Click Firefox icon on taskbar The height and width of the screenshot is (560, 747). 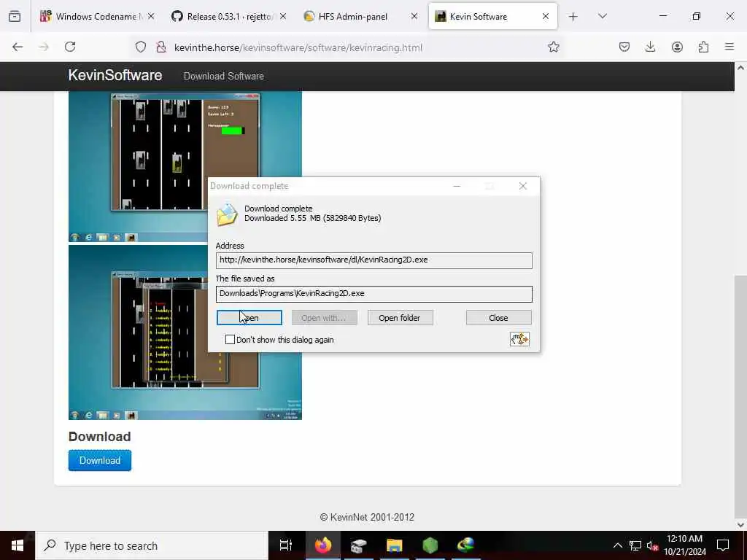(322, 545)
